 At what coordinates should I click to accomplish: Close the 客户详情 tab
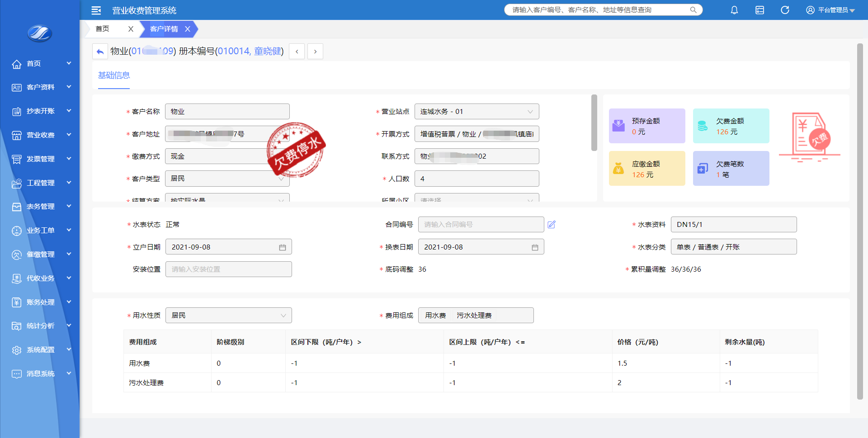(188, 29)
